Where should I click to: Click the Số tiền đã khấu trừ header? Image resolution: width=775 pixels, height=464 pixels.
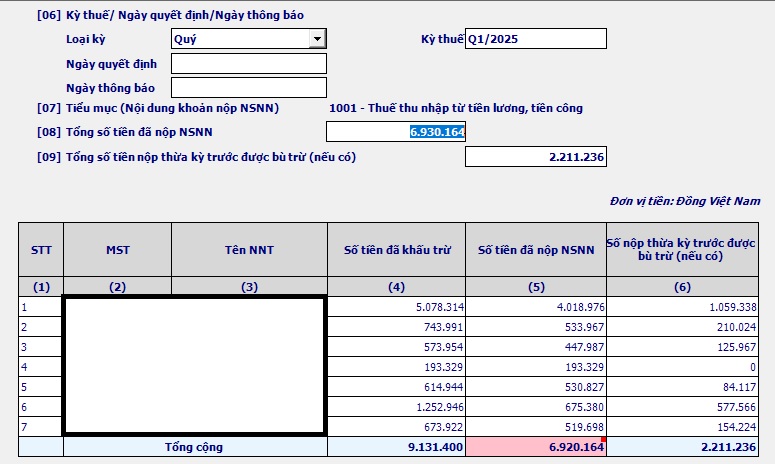point(396,250)
